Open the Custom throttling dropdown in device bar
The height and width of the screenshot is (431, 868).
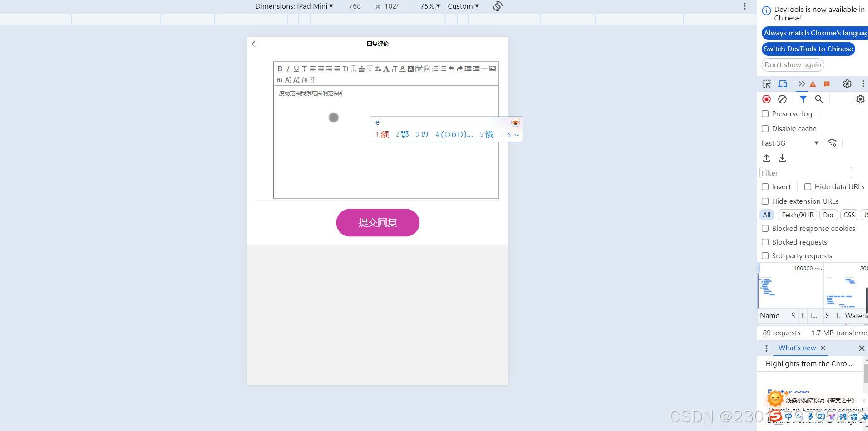(x=463, y=6)
